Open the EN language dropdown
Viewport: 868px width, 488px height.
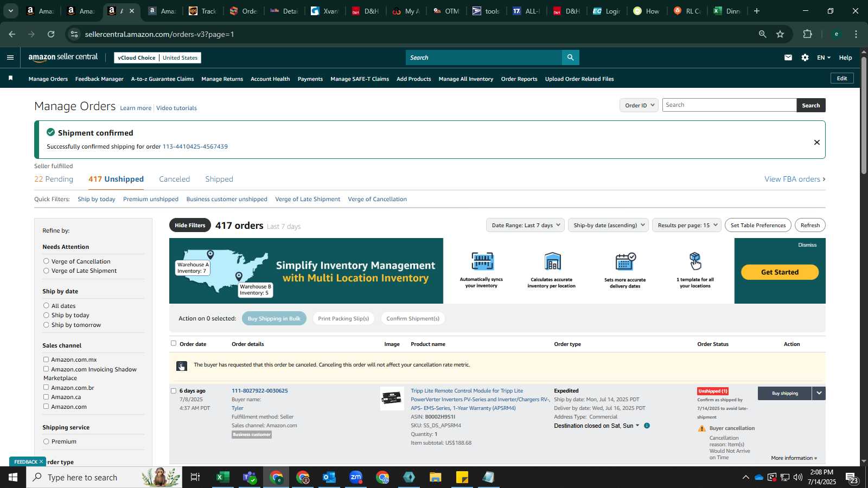(x=824, y=57)
